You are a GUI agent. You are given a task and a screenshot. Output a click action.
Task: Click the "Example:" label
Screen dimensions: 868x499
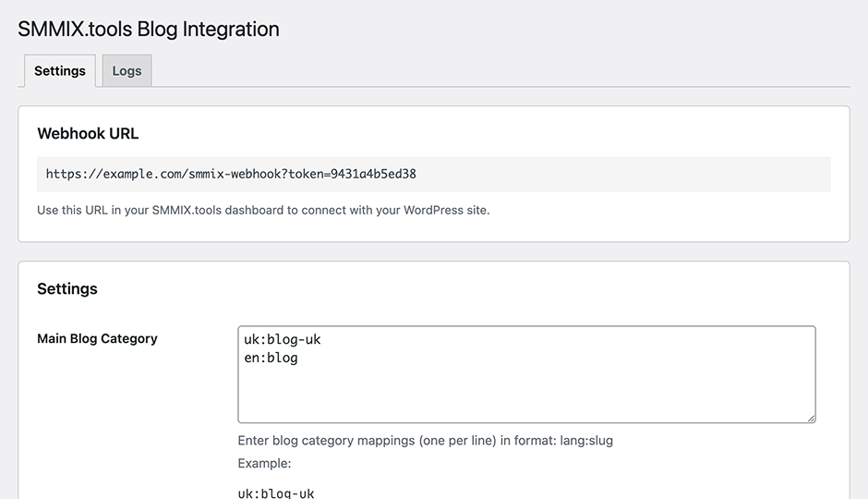click(x=264, y=463)
